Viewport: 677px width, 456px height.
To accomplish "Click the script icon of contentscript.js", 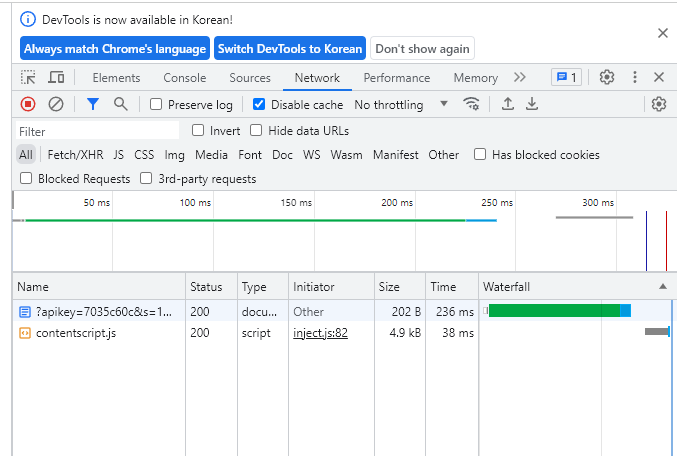I will pyautogui.click(x=25, y=333).
